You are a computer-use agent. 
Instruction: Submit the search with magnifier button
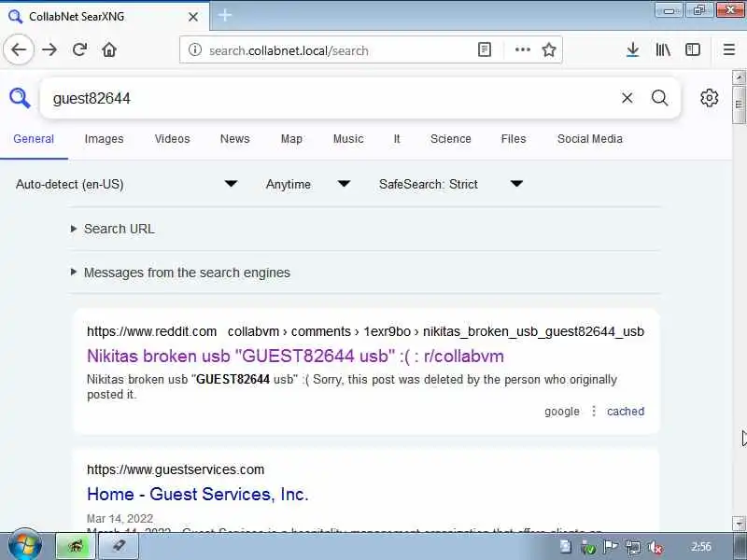click(x=659, y=98)
